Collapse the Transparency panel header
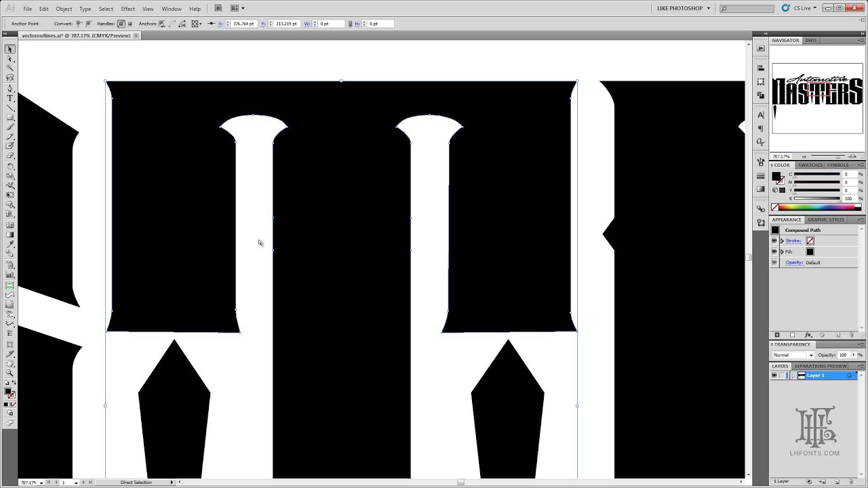The image size is (868, 488). coord(791,344)
